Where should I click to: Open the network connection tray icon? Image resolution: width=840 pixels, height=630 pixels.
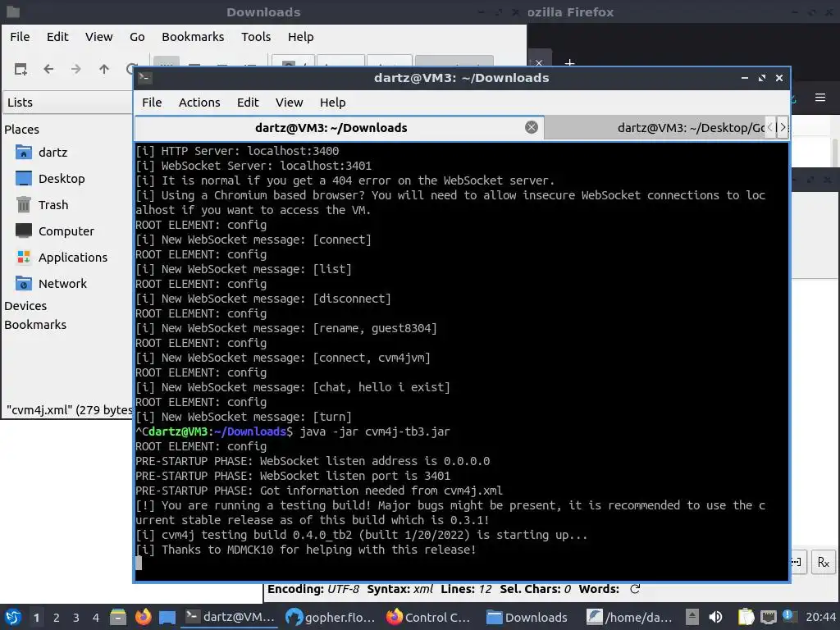tap(768, 617)
